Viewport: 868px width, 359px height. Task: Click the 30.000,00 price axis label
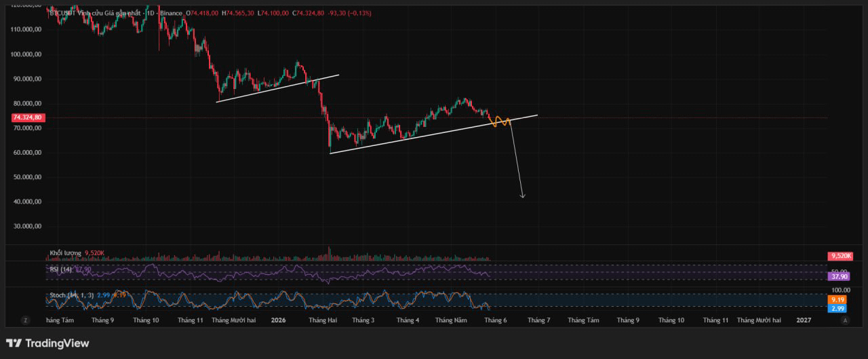(27, 227)
